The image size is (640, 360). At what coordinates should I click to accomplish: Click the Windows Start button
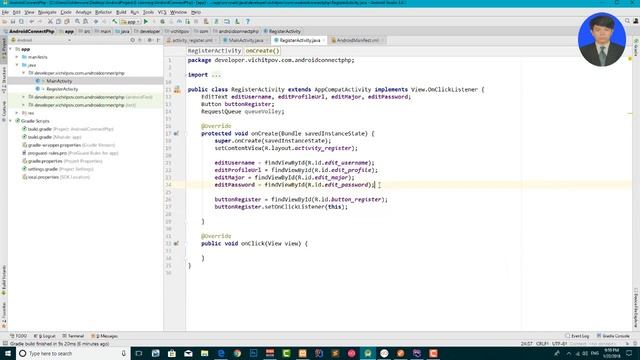pyautogui.click(x=8, y=353)
